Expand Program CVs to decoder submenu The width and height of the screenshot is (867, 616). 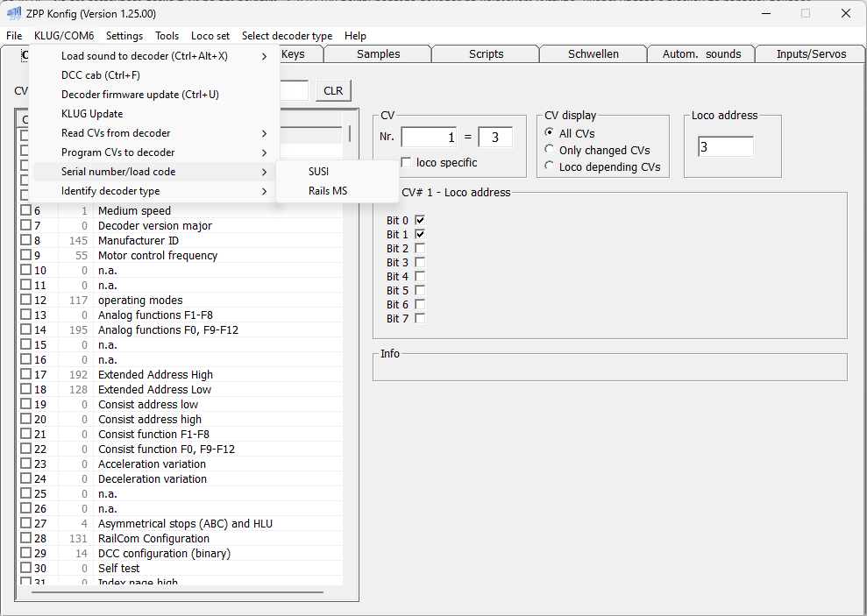[117, 152]
